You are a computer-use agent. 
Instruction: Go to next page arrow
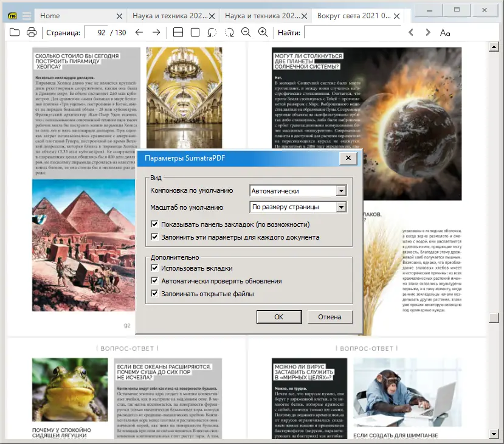(x=156, y=32)
